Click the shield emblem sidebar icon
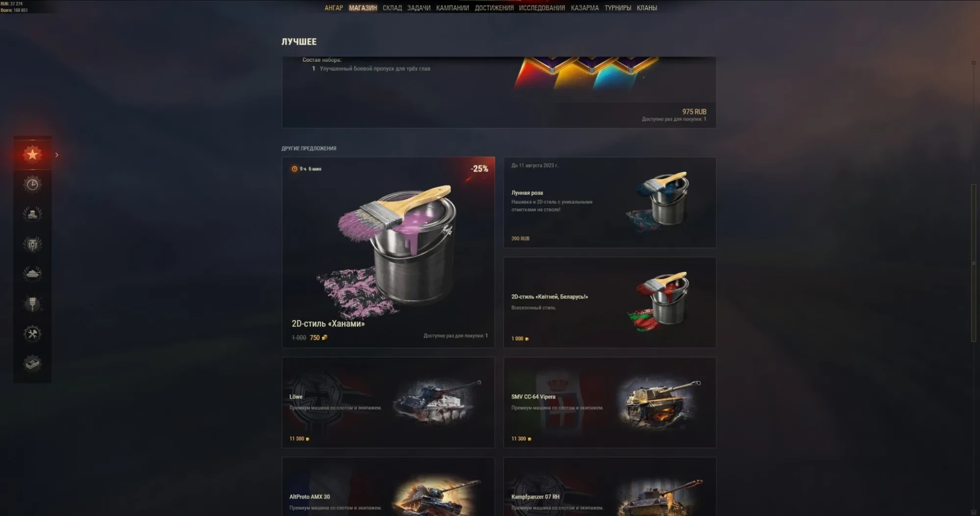Screen dimensions: 980x516 (32, 244)
